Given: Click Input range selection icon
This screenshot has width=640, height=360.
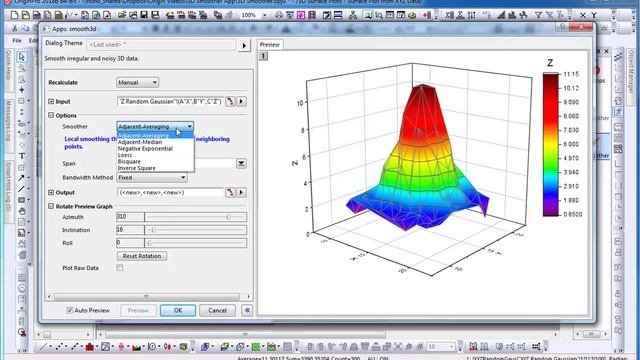Looking at the screenshot, I should pos(230,101).
